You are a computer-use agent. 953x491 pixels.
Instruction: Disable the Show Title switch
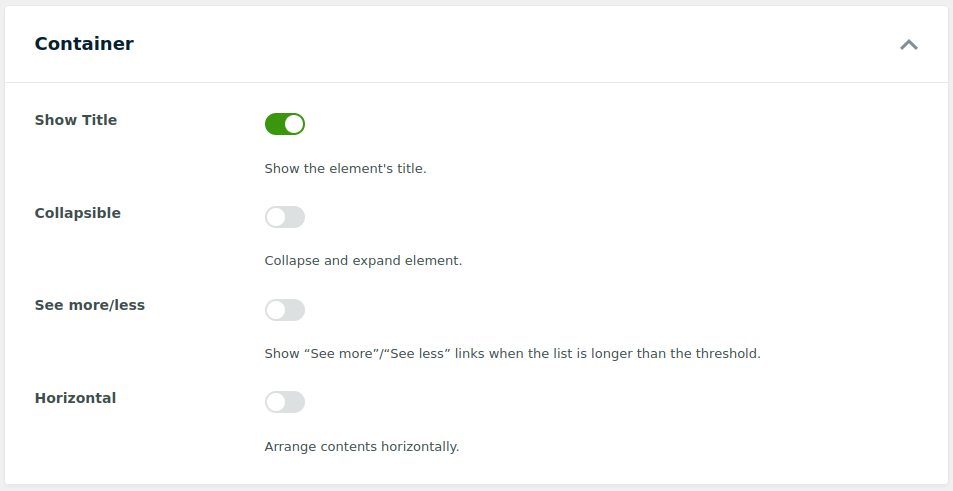click(284, 124)
